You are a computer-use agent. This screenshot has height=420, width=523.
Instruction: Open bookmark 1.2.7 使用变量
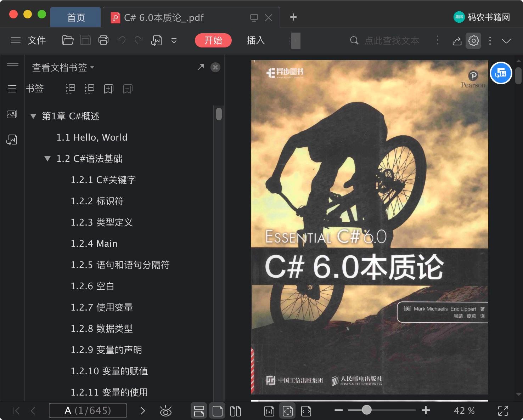[102, 307]
